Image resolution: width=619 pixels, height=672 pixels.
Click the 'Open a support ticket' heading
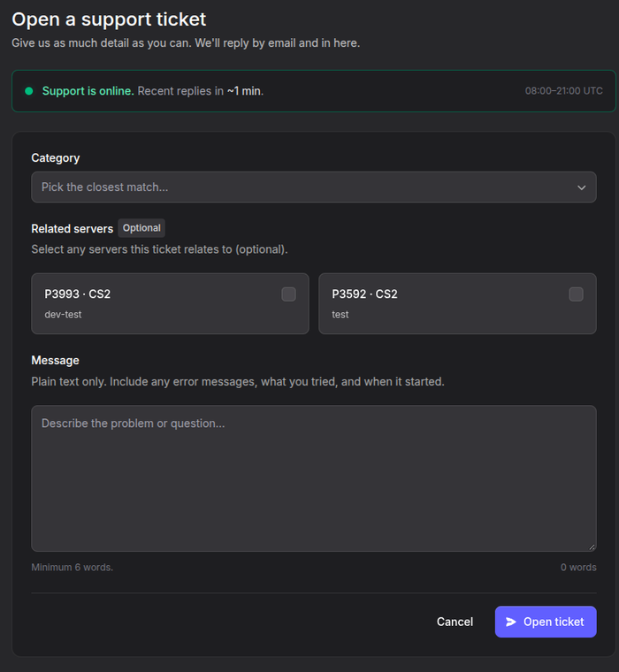[x=109, y=19]
